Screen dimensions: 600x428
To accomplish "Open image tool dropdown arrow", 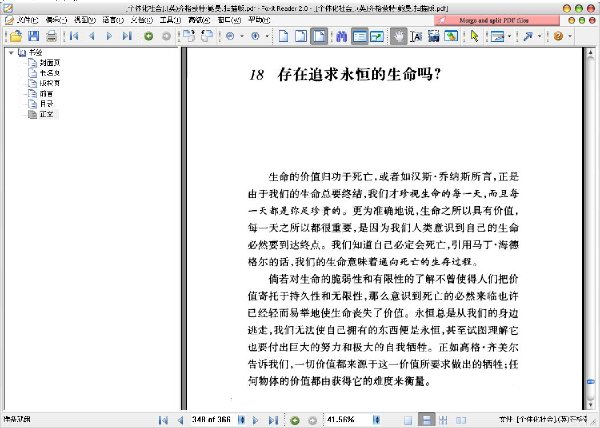I will pyautogui.click(x=510, y=36).
